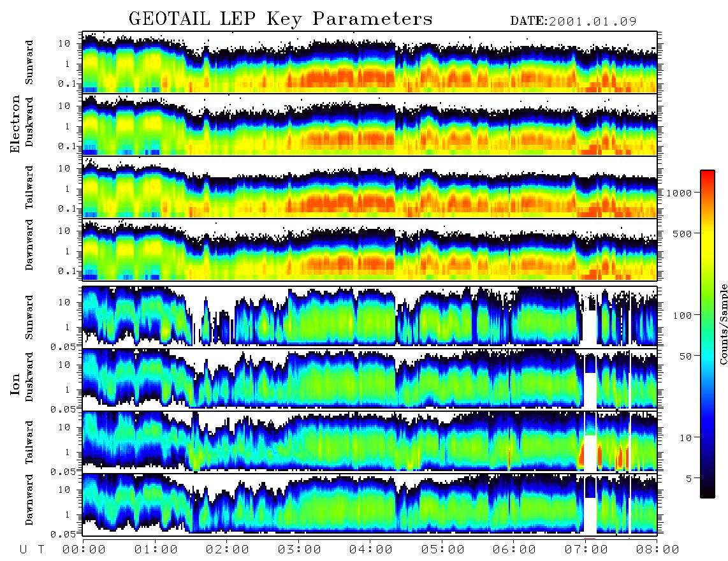Select the Counts/Sample colorbar title
728x561 pixels.
click(723, 324)
